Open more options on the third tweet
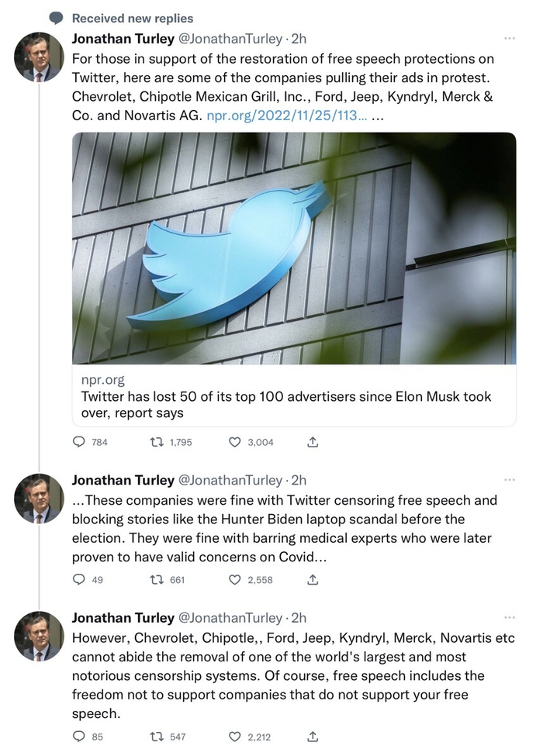Image resolution: width=543 pixels, height=756 pixels. [509, 617]
